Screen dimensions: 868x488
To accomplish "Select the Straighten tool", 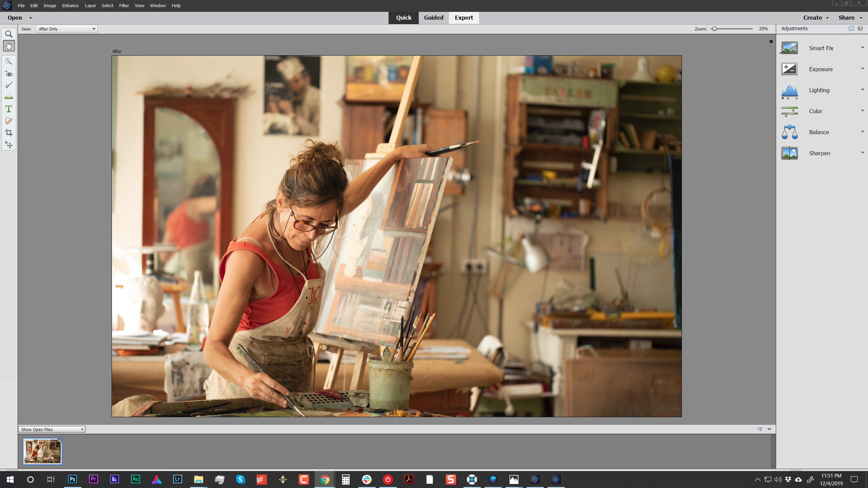I will tap(8, 97).
